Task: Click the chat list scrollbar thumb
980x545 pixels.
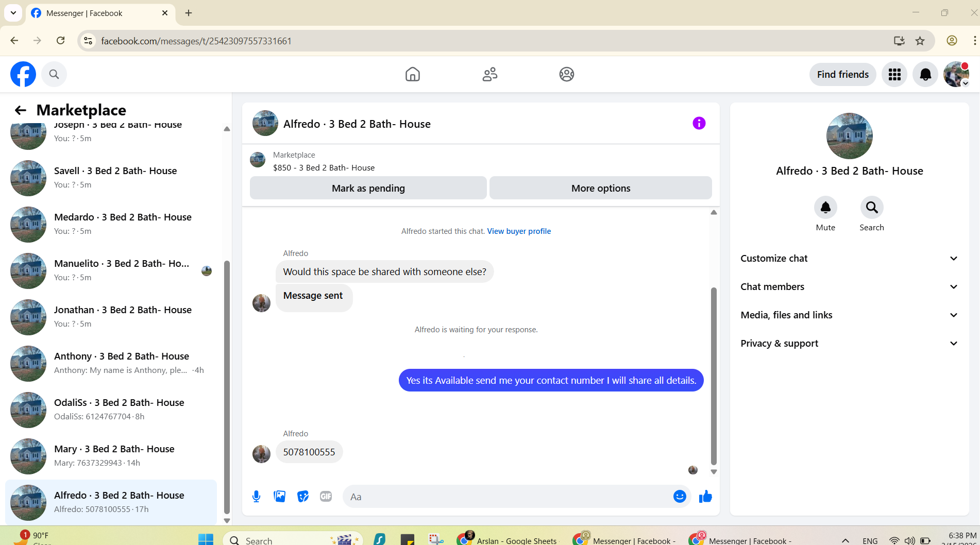Action: [x=227, y=387]
